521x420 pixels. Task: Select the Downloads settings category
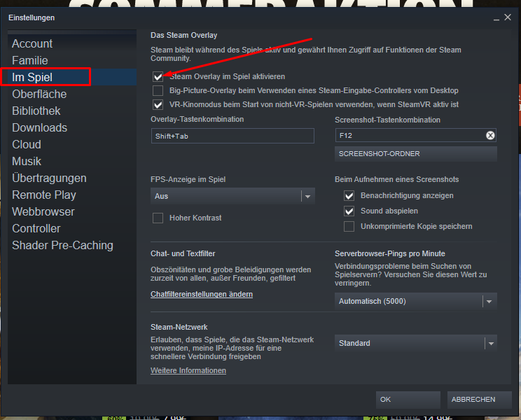(40, 127)
